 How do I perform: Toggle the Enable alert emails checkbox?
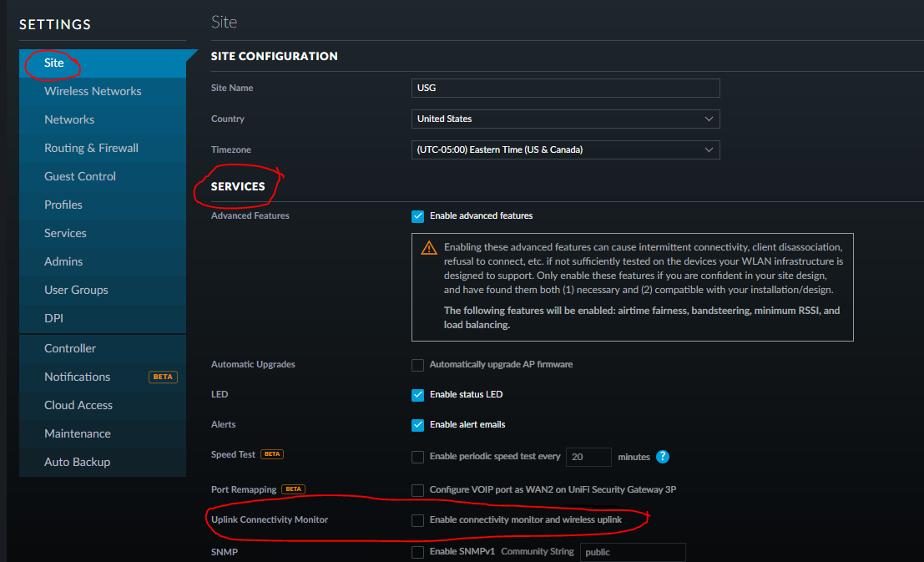418,425
